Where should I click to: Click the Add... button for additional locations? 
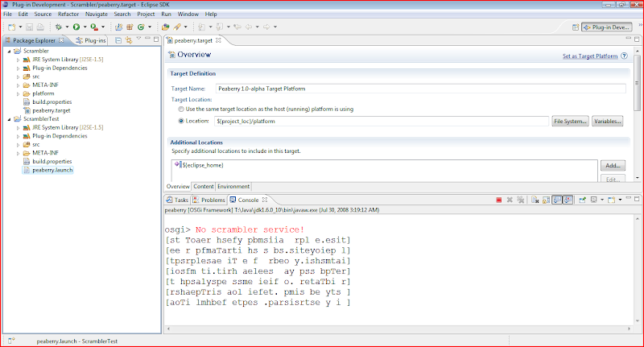coord(613,166)
